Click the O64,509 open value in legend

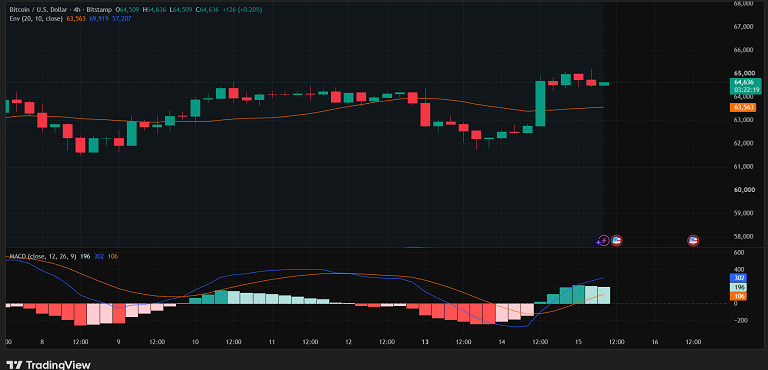pyautogui.click(x=126, y=9)
